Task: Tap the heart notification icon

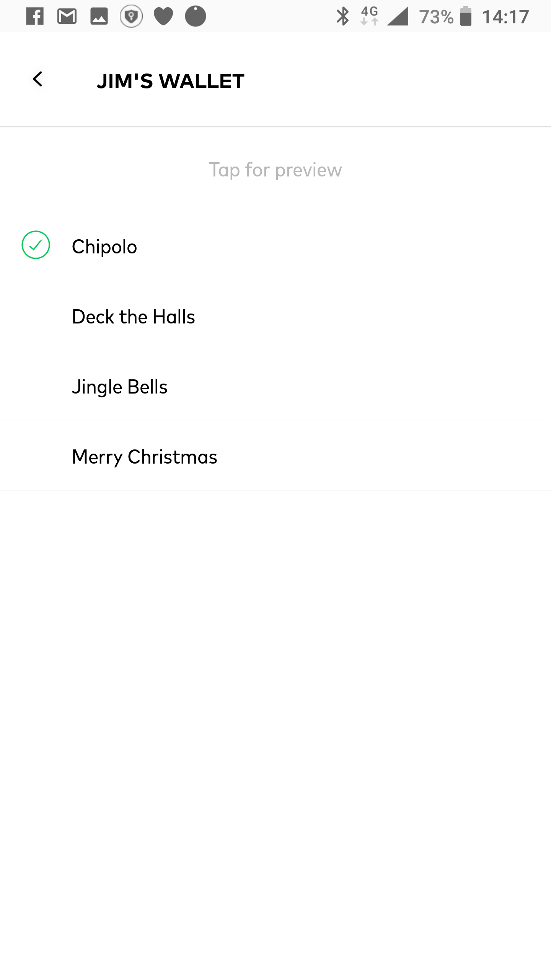Action: 163,17
